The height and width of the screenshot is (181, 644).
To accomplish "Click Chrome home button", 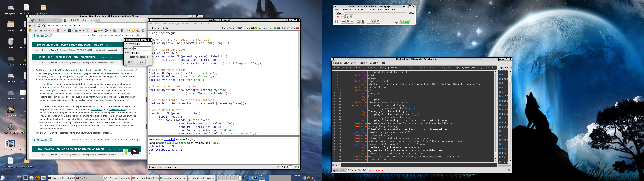I will (x=44, y=25).
